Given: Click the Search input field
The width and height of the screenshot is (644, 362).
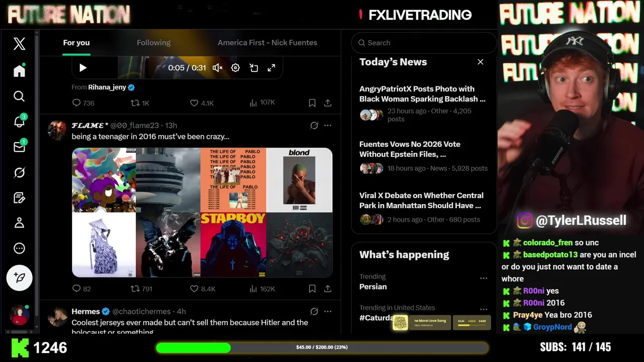Looking at the screenshot, I should pos(424,43).
